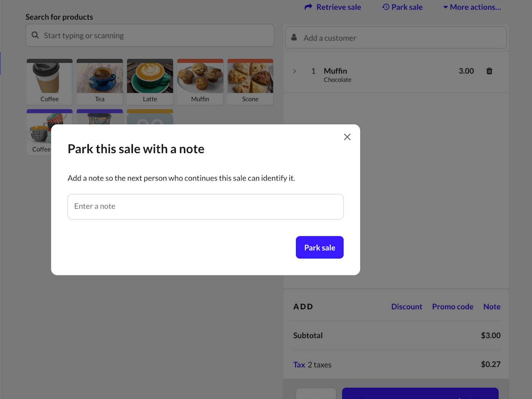Click the Discount link

click(407, 307)
